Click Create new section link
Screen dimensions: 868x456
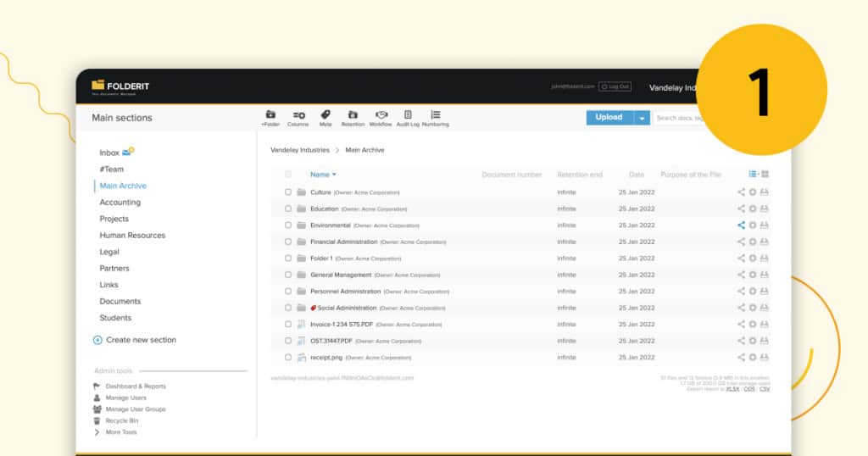point(141,340)
